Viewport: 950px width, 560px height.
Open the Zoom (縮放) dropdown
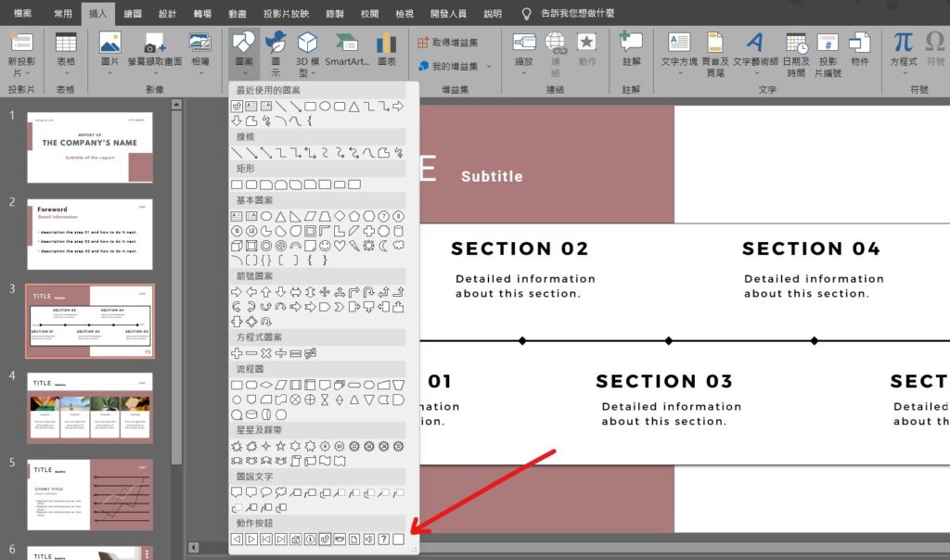(523, 55)
